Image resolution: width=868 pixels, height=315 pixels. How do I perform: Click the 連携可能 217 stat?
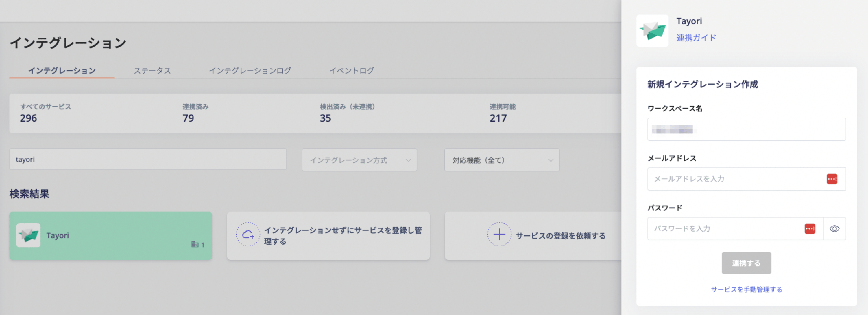click(x=503, y=113)
